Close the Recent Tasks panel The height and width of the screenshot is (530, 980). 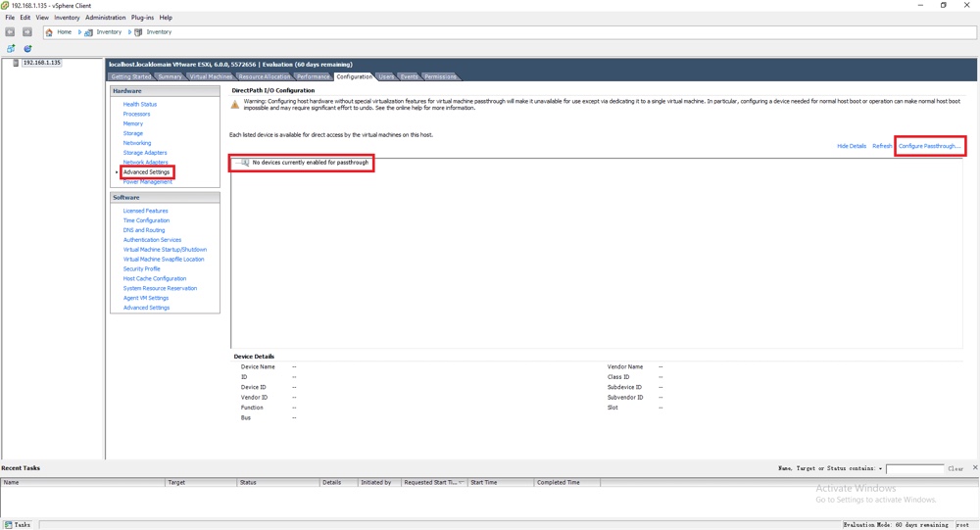point(974,467)
